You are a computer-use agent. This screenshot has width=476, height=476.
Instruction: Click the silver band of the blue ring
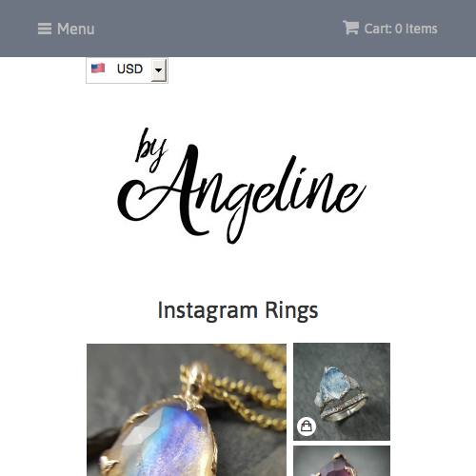tap(346, 409)
